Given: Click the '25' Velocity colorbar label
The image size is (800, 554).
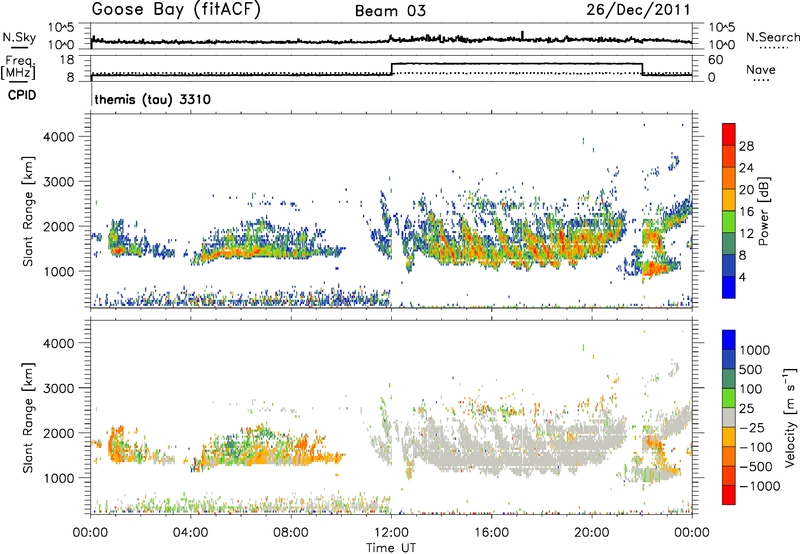Looking at the screenshot, I should pos(747,408).
